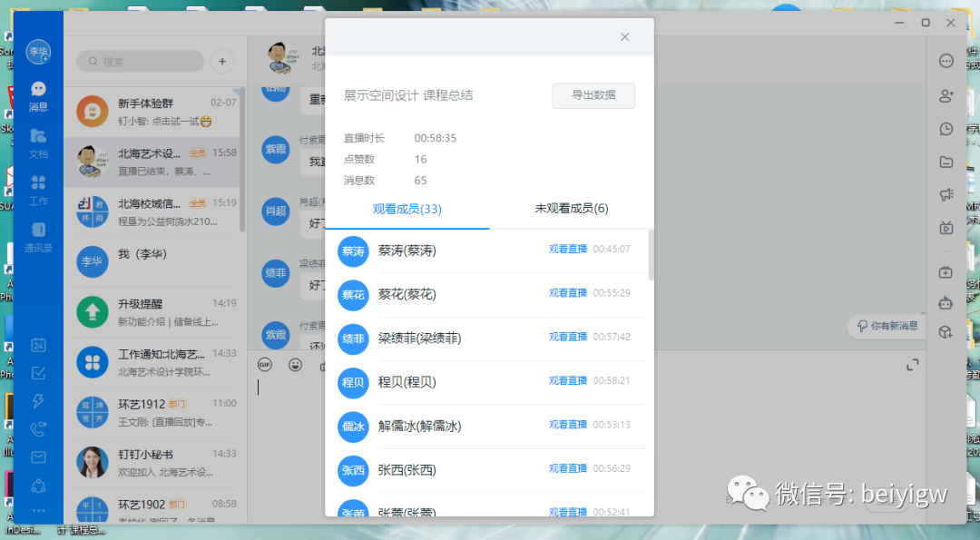Open the group announcement megaphone icon
Viewport: 980px width, 540px height.
[x=946, y=194]
